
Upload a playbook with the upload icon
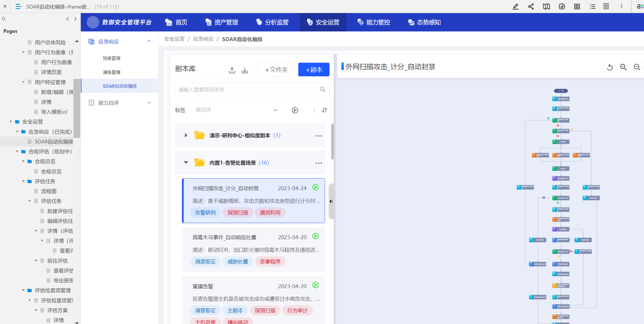232,70
